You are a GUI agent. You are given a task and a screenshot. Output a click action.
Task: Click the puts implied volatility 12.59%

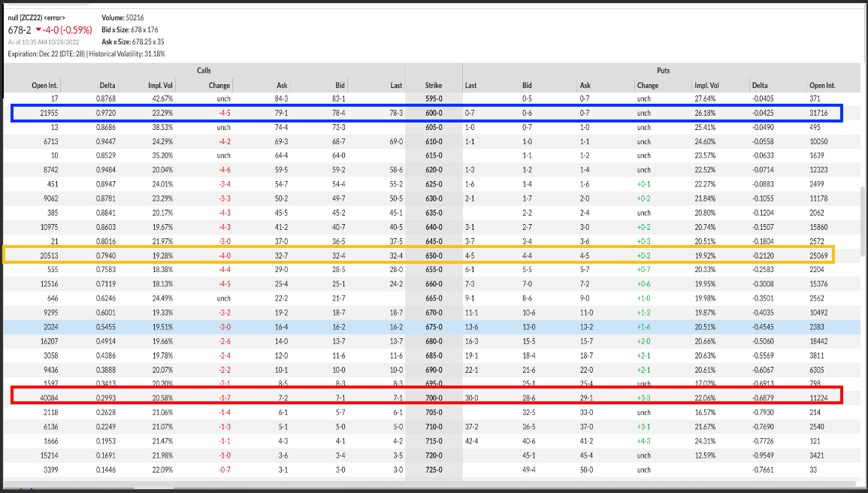(x=705, y=455)
